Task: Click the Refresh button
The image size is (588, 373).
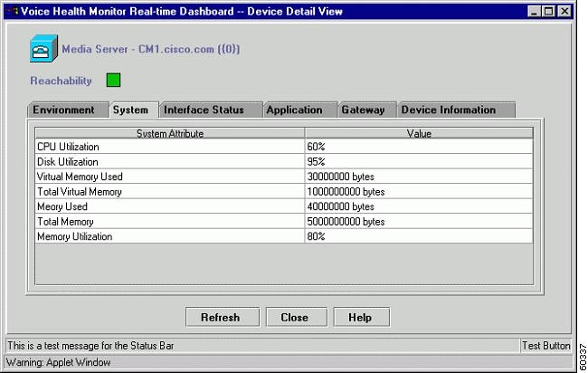Action: click(x=223, y=318)
